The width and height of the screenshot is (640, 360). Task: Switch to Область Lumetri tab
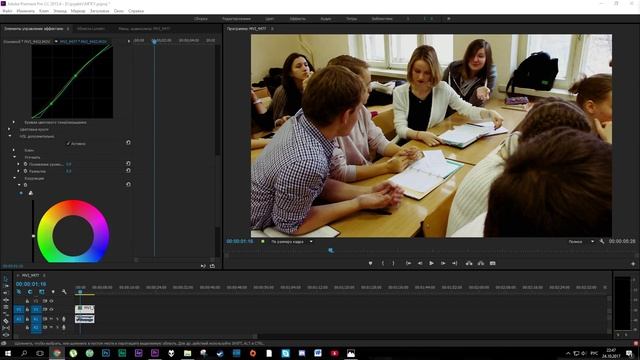91,29
